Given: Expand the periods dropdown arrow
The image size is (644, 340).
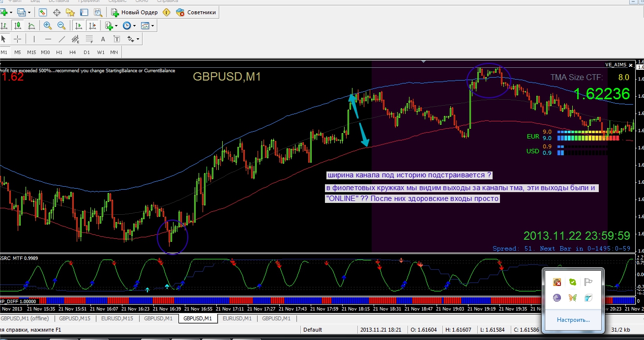Looking at the screenshot, I should point(134,26).
